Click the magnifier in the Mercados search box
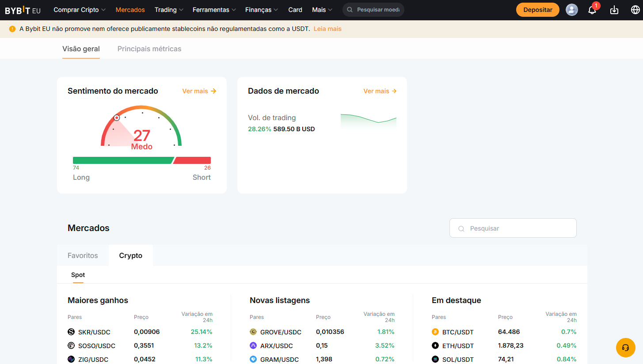This screenshot has width=643, height=364. pos(461,228)
